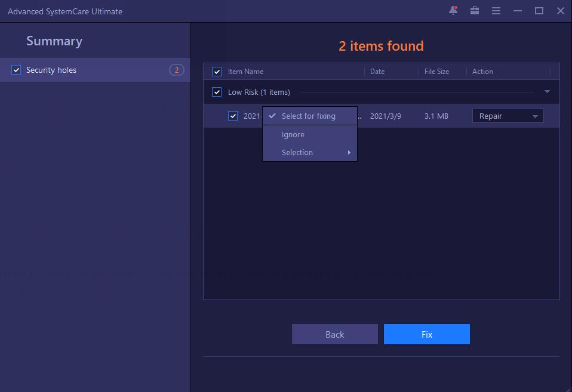Click the Low Risk (1 items) label
Image resolution: width=572 pixels, height=392 pixels.
(259, 92)
